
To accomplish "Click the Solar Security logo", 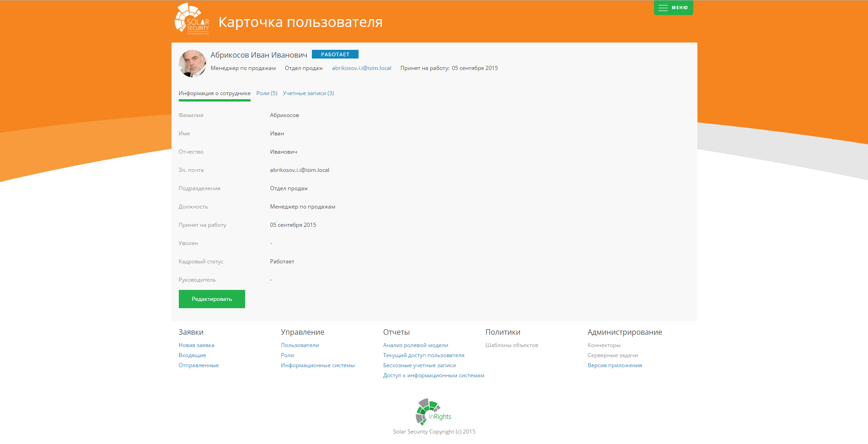I will pyautogui.click(x=192, y=19).
